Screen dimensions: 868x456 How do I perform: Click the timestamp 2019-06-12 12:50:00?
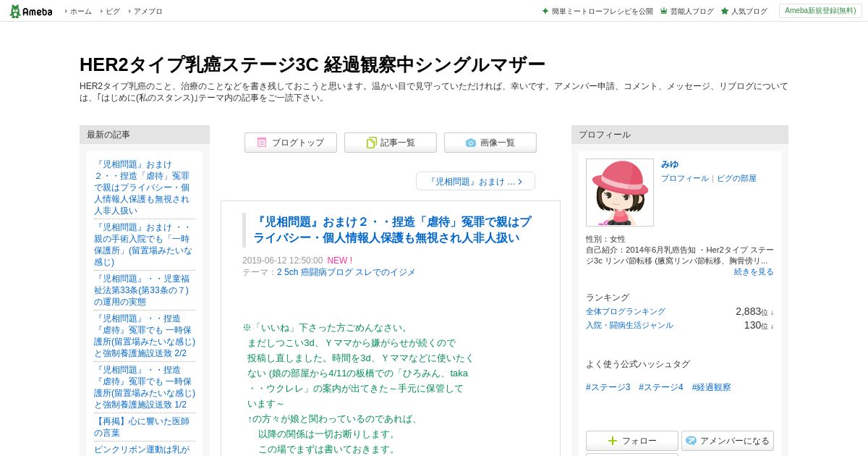283,261
